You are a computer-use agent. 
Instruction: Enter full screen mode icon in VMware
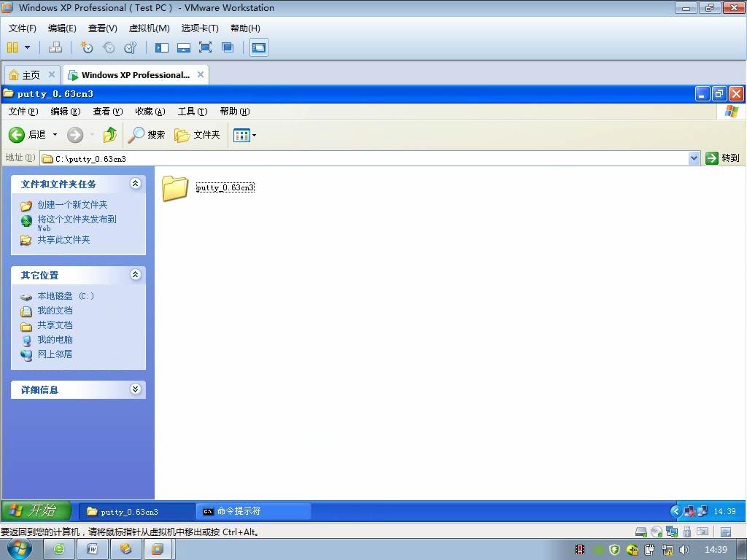coord(205,47)
